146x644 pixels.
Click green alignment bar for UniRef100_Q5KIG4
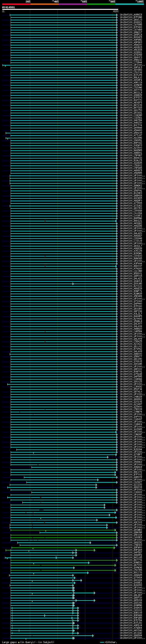64,535
